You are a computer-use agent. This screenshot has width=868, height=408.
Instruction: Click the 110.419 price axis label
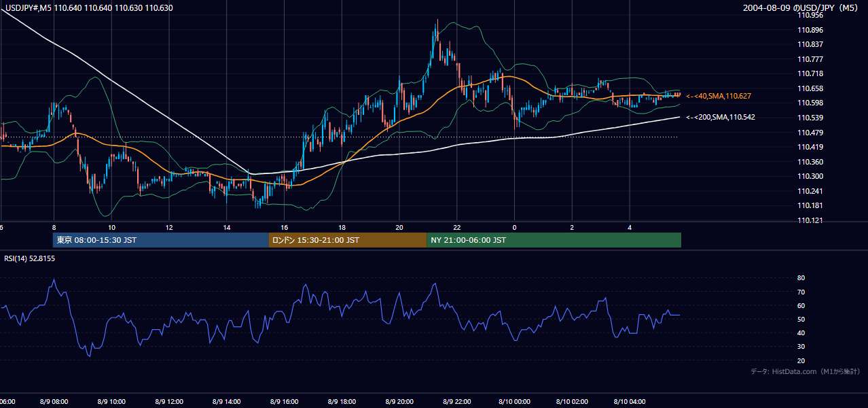[x=811, y=147]
